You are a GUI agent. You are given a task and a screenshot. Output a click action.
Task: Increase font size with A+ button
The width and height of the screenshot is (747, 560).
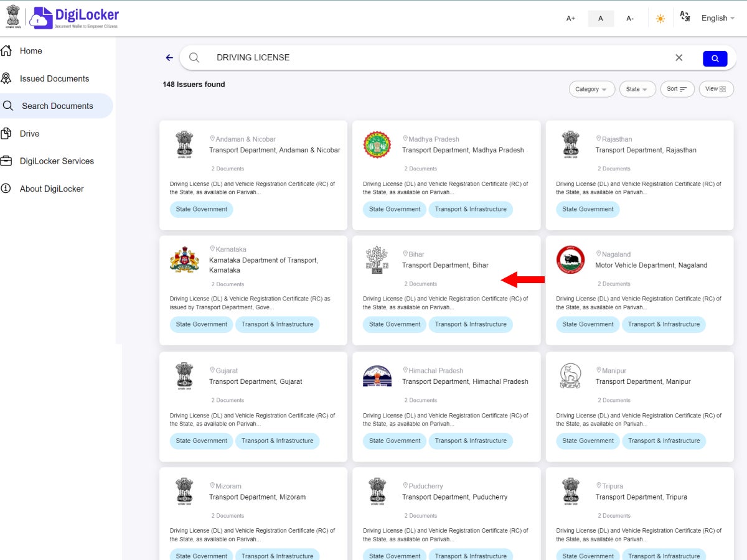coord(570,19)
